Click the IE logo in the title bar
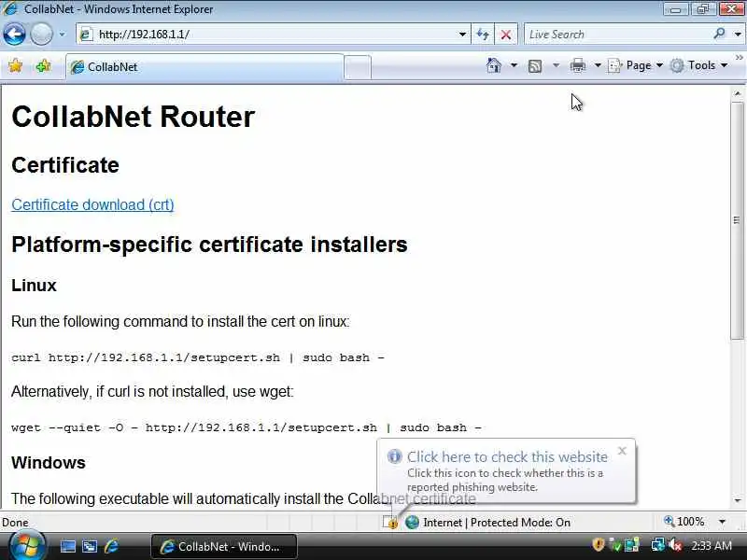747x560 pixels. click(10, 8)
